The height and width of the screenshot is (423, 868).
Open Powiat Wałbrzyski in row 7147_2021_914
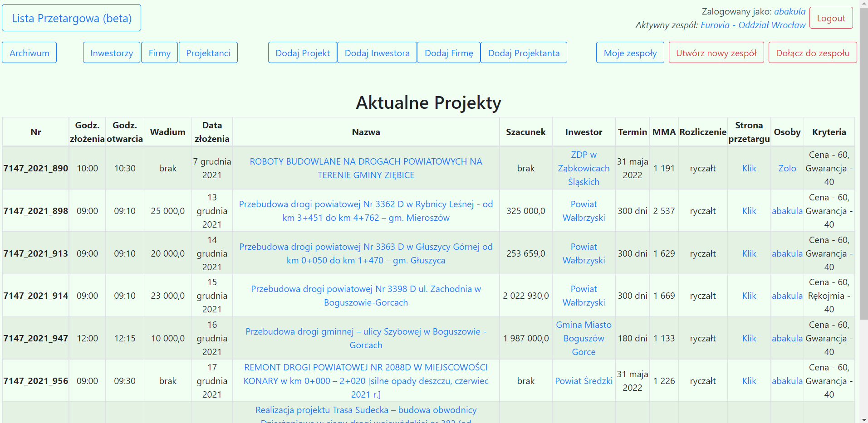(x=584, y=296)
